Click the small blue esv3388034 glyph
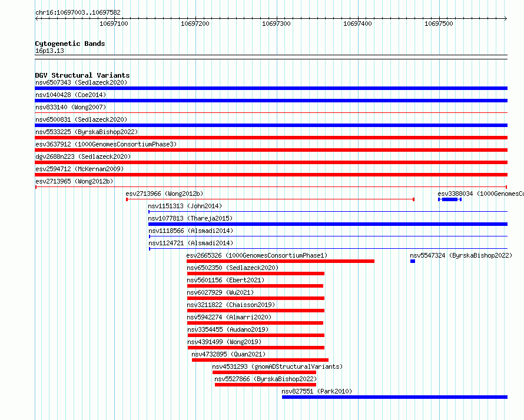Screen dimensions: 524x420 pyautogui.click(x=450, y=199)
